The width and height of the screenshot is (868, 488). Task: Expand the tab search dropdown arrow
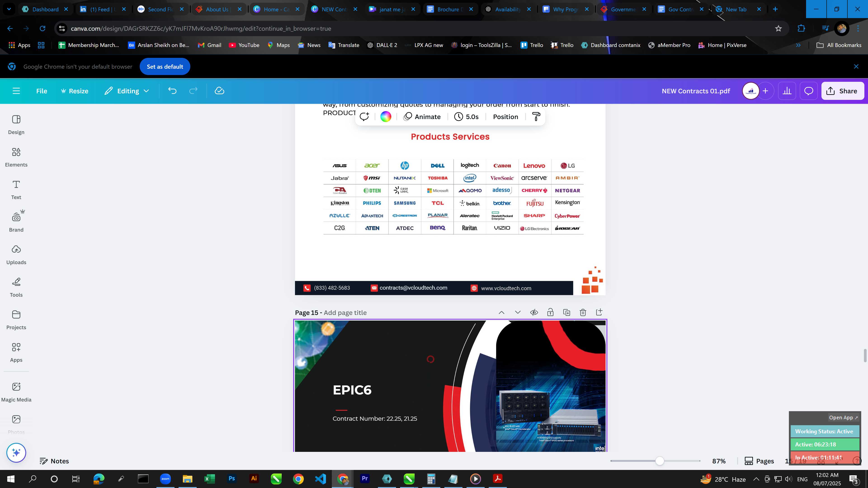pyautogui.click(x=9, y=9)
